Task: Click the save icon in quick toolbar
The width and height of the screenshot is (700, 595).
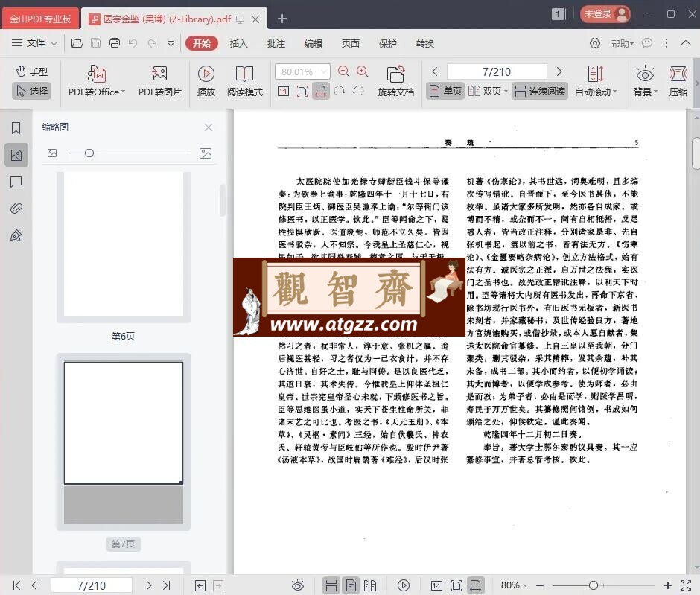Action: tap(95, 43)
